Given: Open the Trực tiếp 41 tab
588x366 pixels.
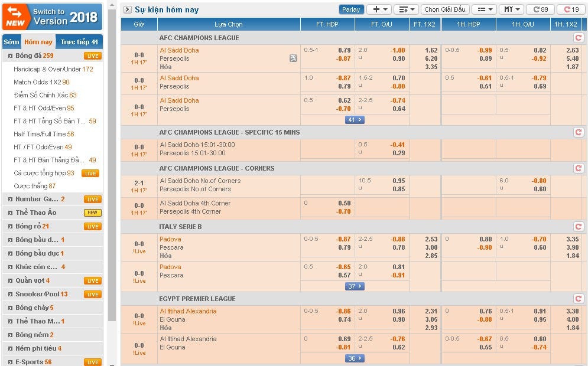Looking at the screenshot, I should 79,42.
